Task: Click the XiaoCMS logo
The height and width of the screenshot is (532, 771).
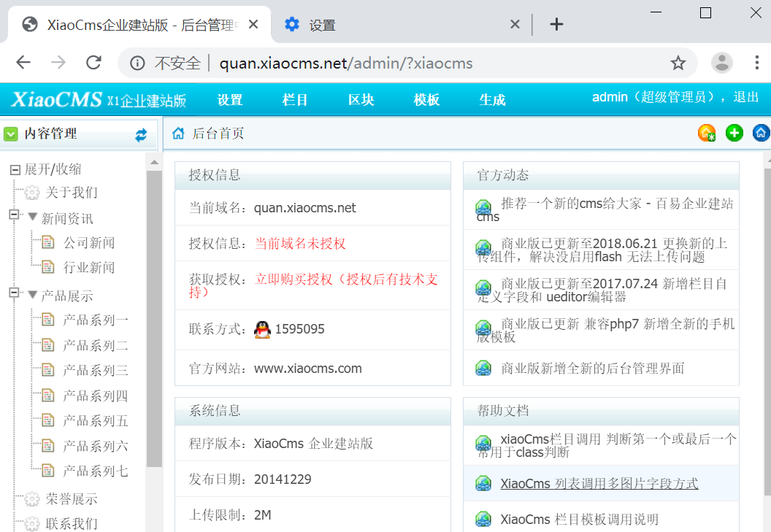Action: [x=99, y=100]
